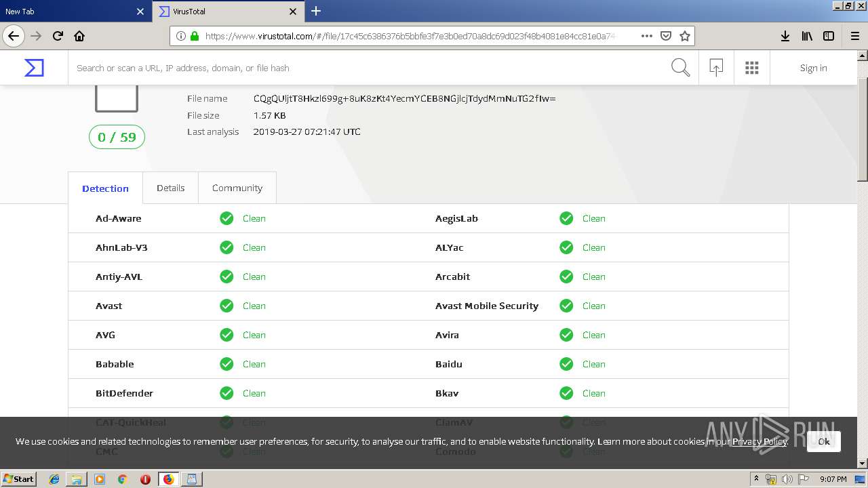Click the 0 / 59 detection score badge
The width and height of the screenshot is (868, 488).
tap(117, 137)
